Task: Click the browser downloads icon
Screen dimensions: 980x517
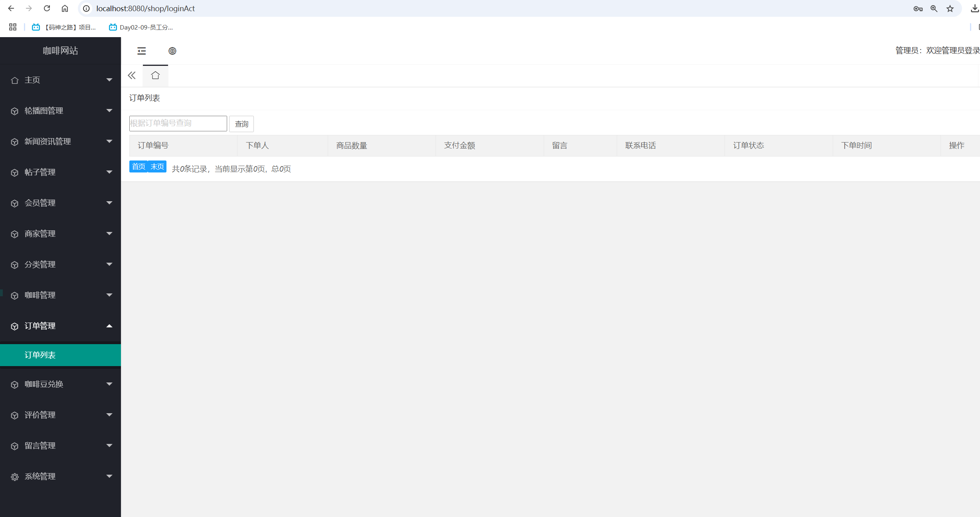Action: click(x=974, y=8)
